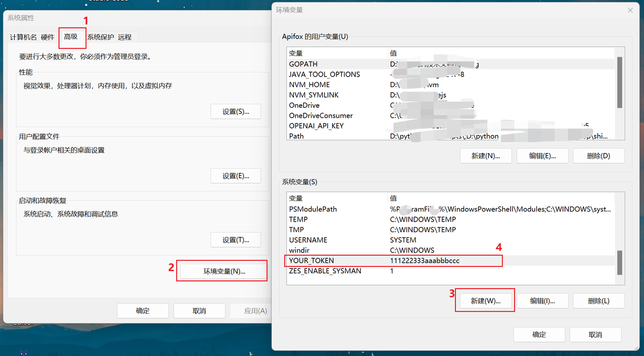The width and height of the screenshot is (644, 356).
Task: Click 新建(W)... under system variables
Action: point(486,301)
